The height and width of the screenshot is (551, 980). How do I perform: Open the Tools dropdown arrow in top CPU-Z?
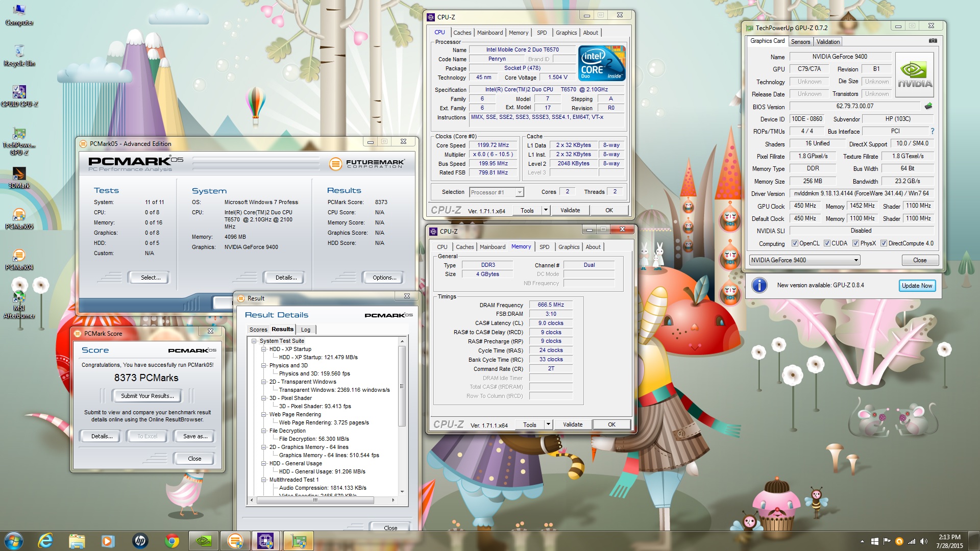[x=546, y=210]
